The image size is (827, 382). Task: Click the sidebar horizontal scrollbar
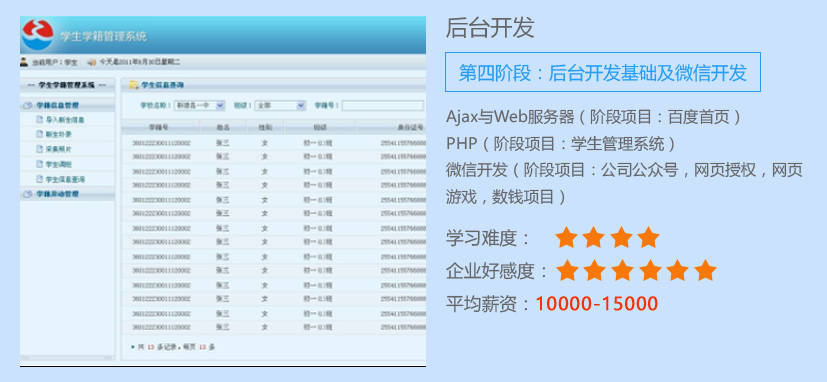click(68, 358)
